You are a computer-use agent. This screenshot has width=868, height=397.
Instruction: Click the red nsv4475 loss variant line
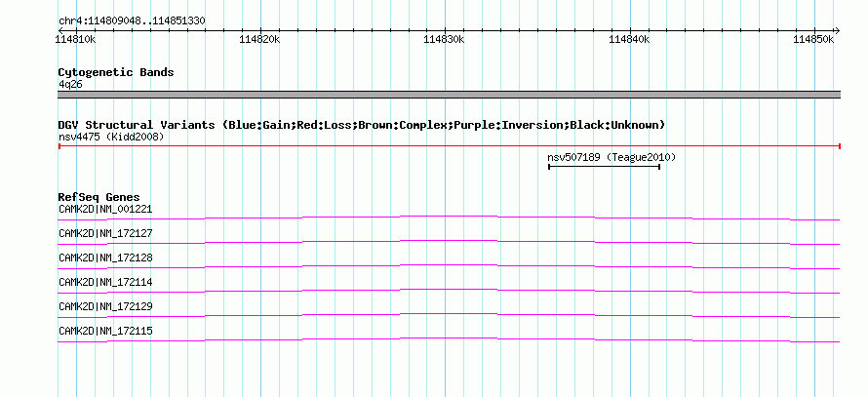point(449,146)
